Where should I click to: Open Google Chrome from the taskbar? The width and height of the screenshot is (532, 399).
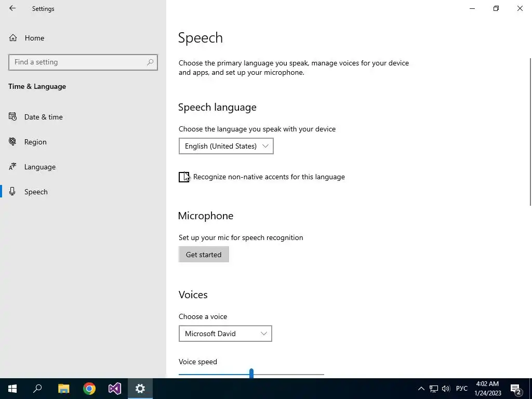pos(89,389)
